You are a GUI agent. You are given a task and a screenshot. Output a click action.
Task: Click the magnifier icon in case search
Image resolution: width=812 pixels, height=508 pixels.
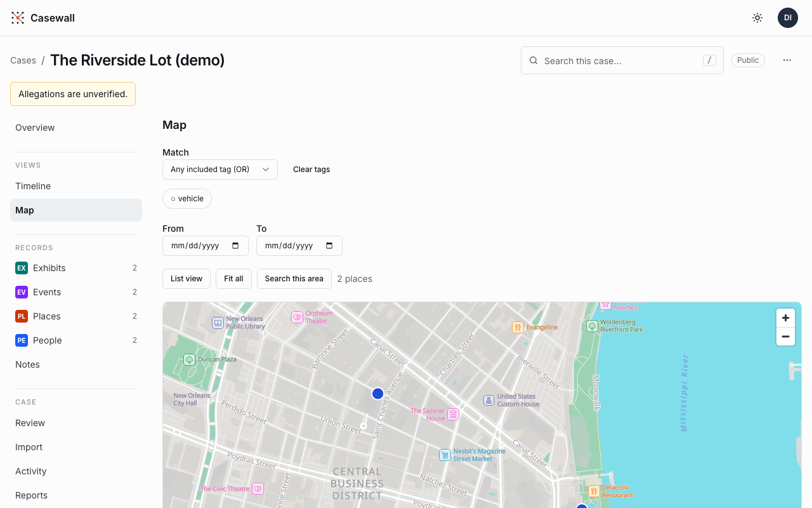click(533, 61)
